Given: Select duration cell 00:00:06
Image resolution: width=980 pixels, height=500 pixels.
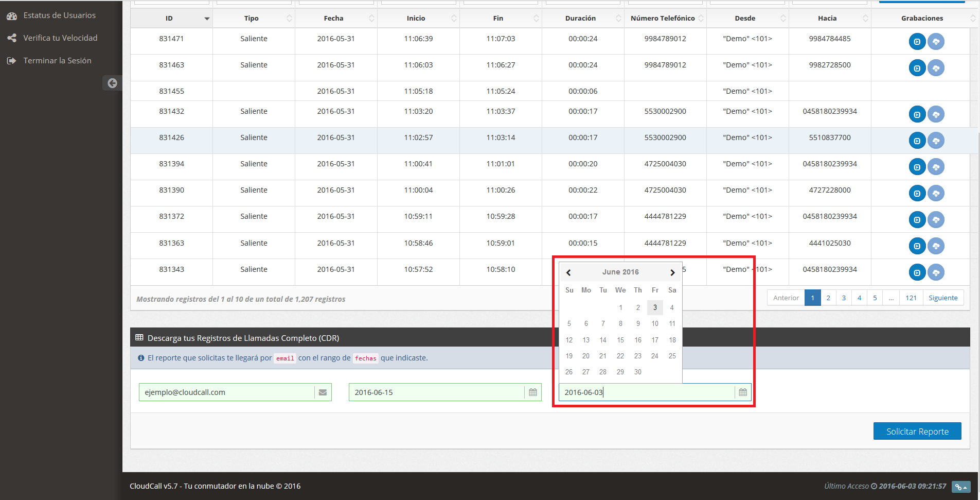Looking at the screenshot, I should (583, 91).
